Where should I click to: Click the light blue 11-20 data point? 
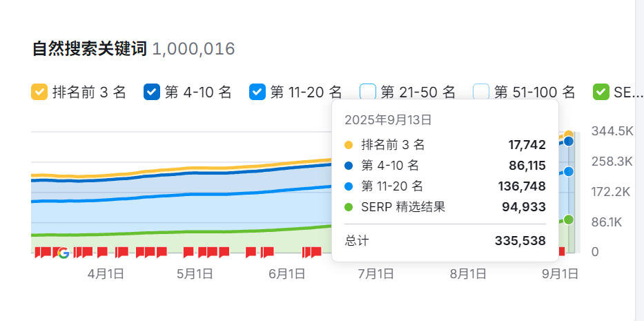tap(568, 171)
